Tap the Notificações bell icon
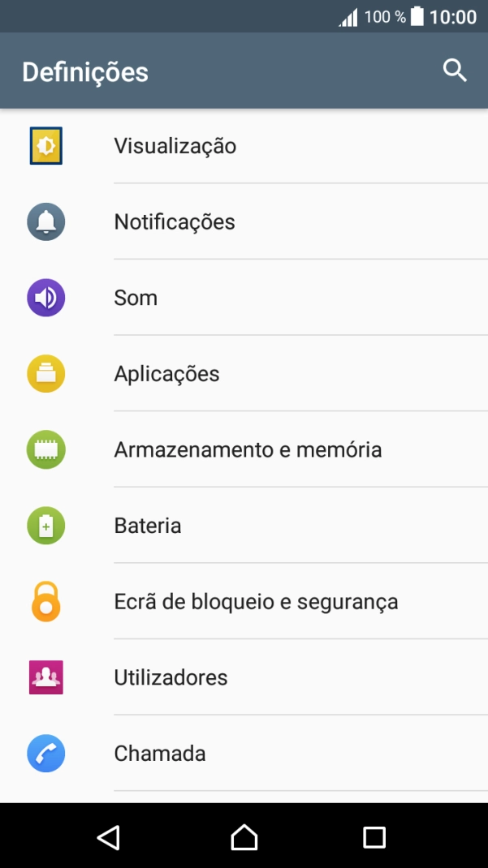 pos(45,221)
